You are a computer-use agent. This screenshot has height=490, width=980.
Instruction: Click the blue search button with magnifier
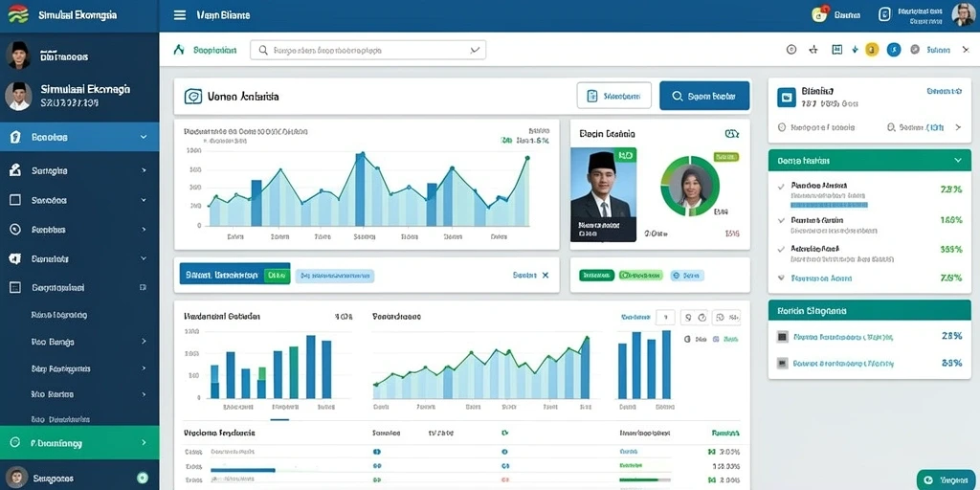pos(704,96)
